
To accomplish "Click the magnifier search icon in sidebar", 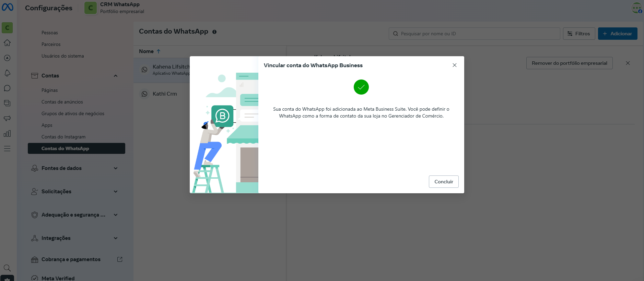I will click(7, 268).
